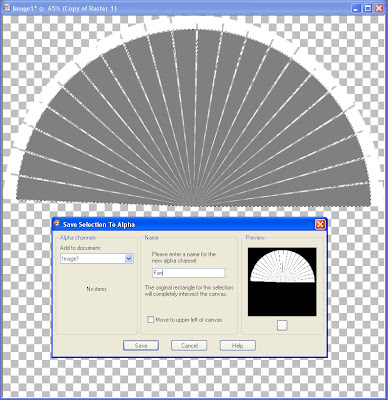Open Help for Save Selection To Alpha

tap(237, 345)
